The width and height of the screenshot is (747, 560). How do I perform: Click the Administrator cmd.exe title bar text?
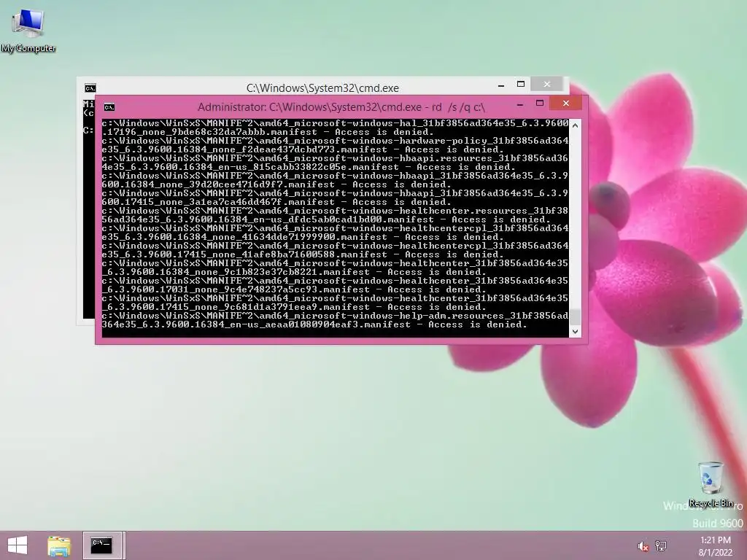341,107
